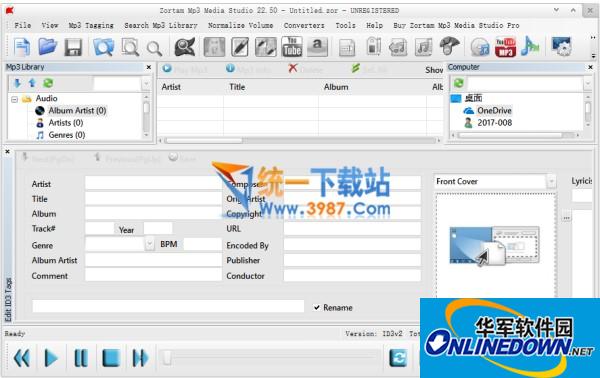
Task: Click the grey umbrella-shaped toolbar icon
Action: [449, 46]
